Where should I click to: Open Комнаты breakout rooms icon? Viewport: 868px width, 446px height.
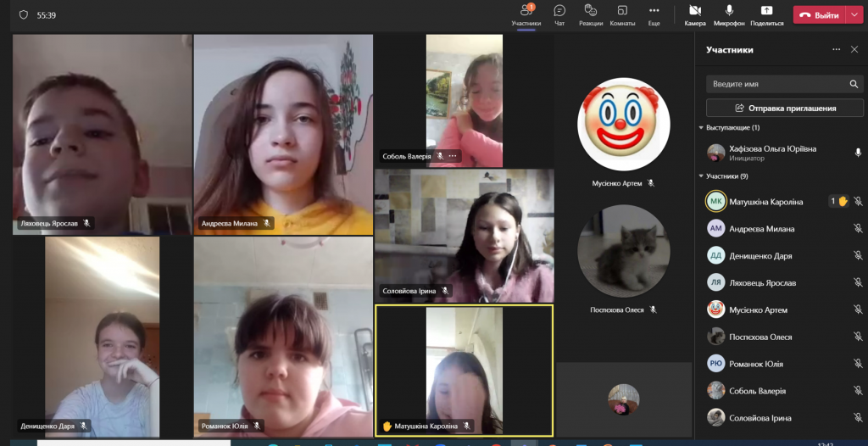point(622,11)
